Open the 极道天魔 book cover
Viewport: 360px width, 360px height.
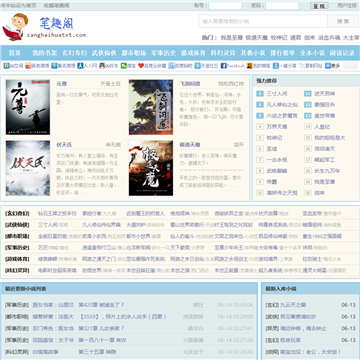point(151,168)
